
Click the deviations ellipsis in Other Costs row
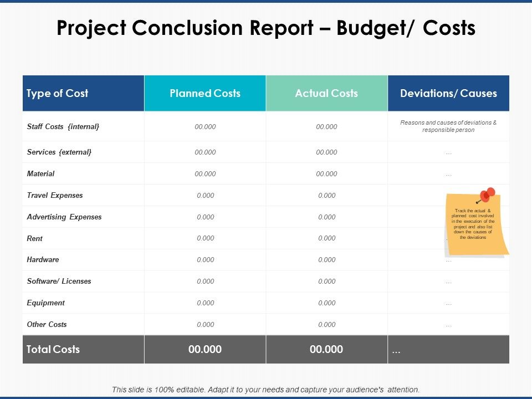coord(448,326)
